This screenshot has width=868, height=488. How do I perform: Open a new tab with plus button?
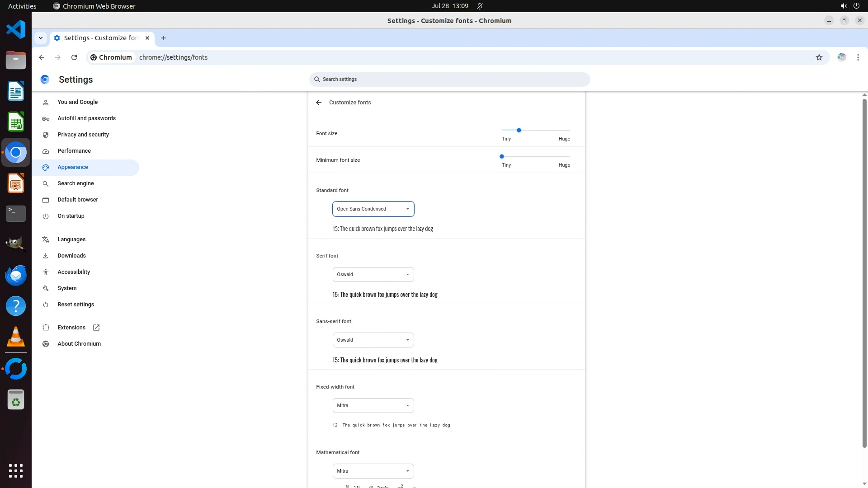[x=164, y=38]
